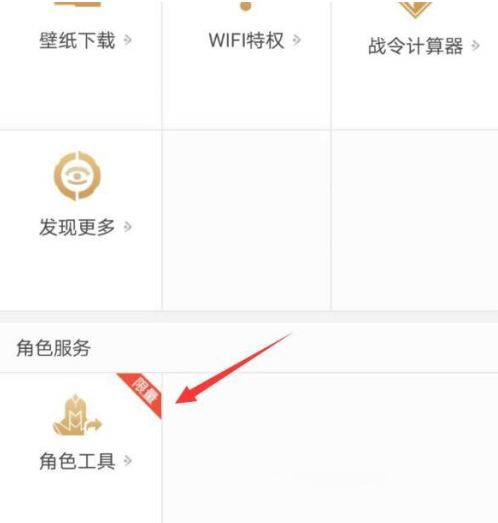Tap the WIFI特权 icon at top

point(246,6)
